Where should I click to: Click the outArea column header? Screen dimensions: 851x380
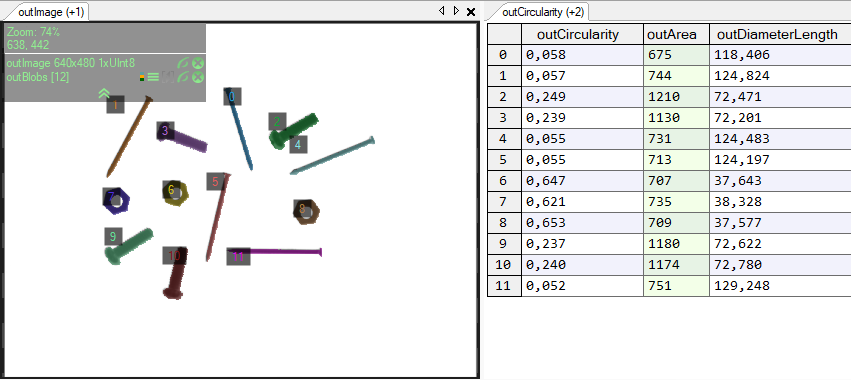click(x=676, y=34)
